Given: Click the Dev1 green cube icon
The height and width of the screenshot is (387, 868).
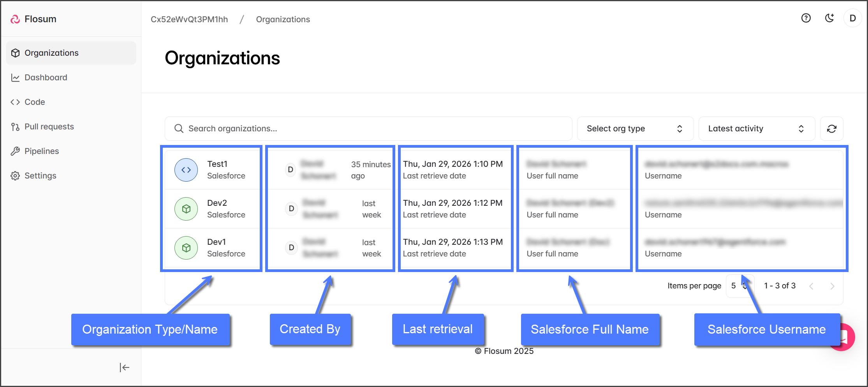Looking at the screenshot, I should (x=186, y=248).
